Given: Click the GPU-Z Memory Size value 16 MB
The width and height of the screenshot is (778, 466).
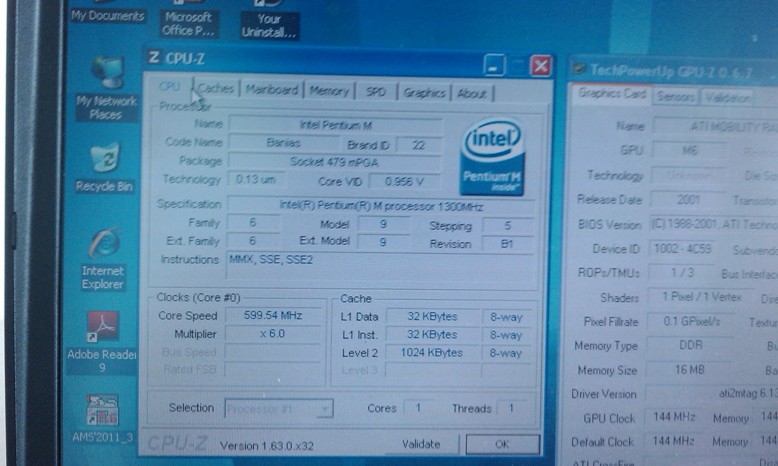Looking at the screenshot, I should pos(690,370).
